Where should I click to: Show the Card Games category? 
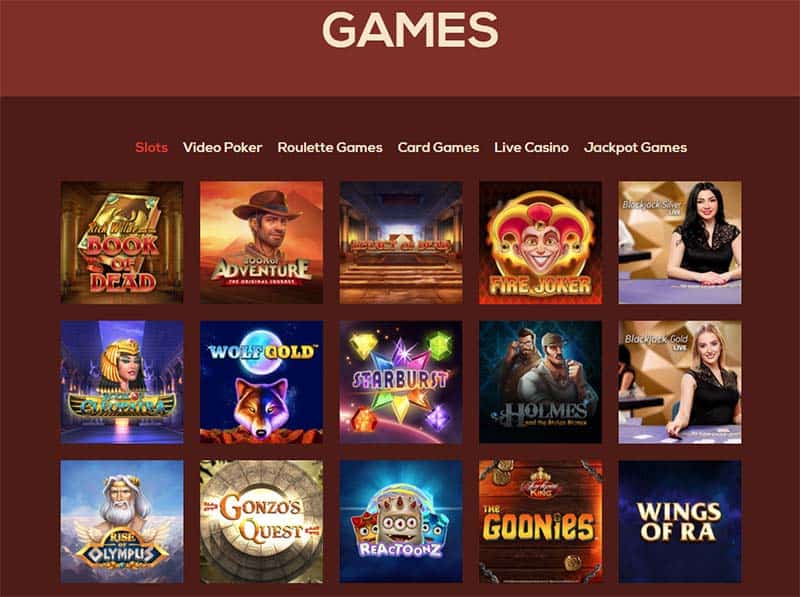click(438, 147)
